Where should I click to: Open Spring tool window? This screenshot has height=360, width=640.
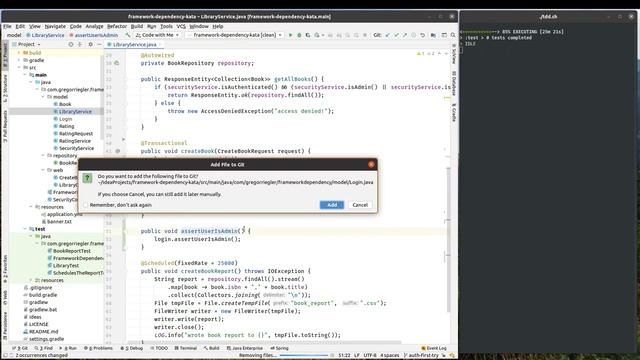click(280, 348)
